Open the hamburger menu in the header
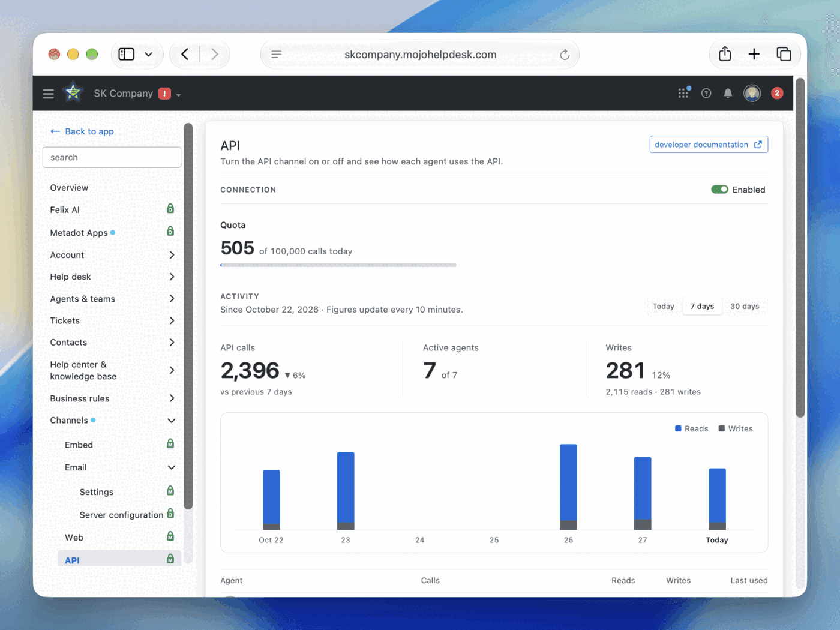Viewport: 840px width, 630px height. [x=49, y=94]
